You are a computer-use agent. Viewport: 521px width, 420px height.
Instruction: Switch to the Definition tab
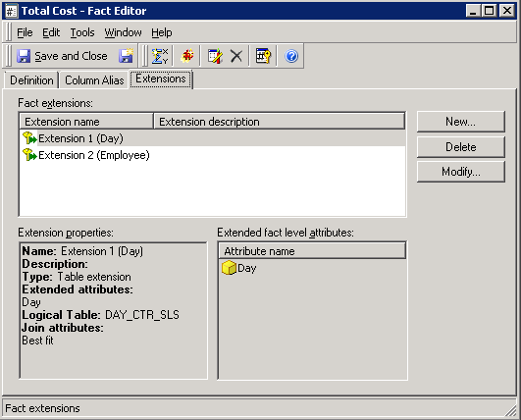[31, 80]
